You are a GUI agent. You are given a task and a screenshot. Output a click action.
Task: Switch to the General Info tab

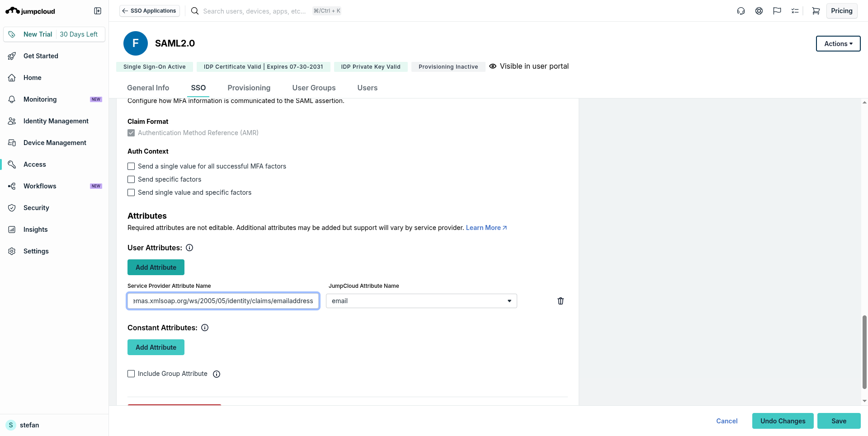[148, 88]
